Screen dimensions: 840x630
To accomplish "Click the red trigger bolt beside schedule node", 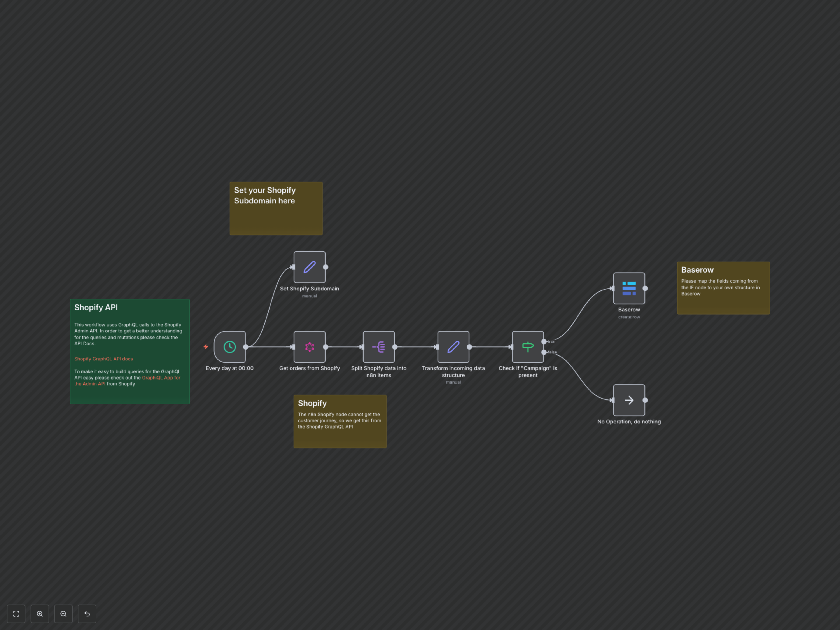I will [206, 347].
